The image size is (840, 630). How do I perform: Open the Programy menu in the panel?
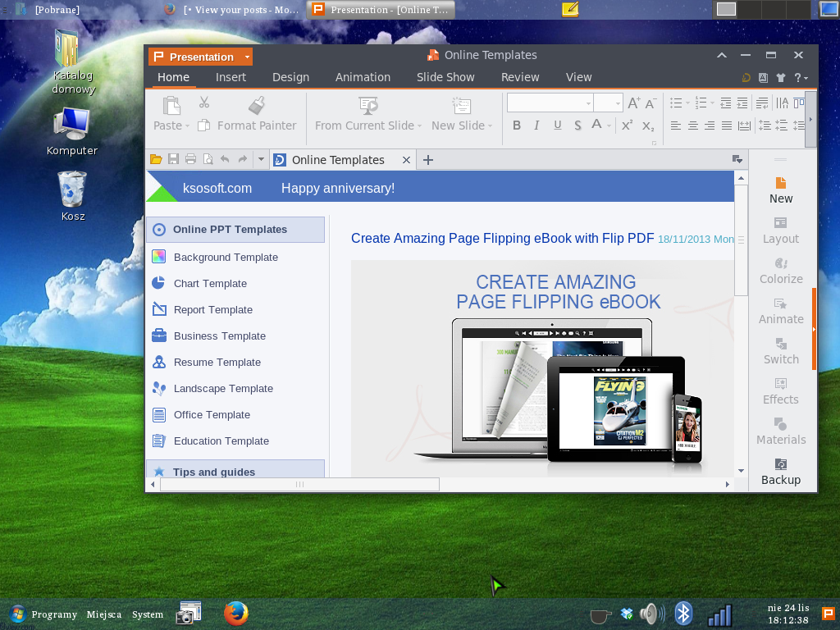(x=43, y=614)
